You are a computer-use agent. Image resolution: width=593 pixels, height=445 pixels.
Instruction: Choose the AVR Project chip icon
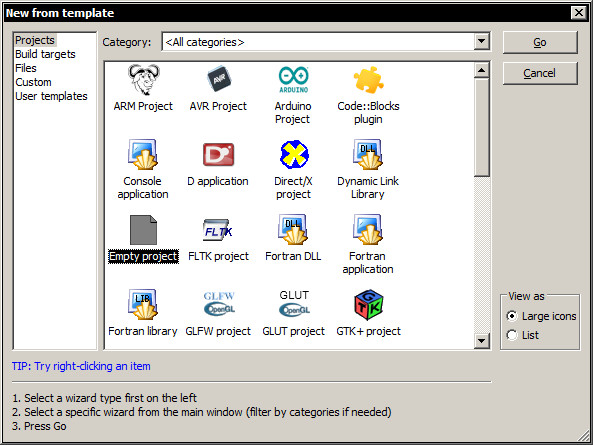(219, 79)
